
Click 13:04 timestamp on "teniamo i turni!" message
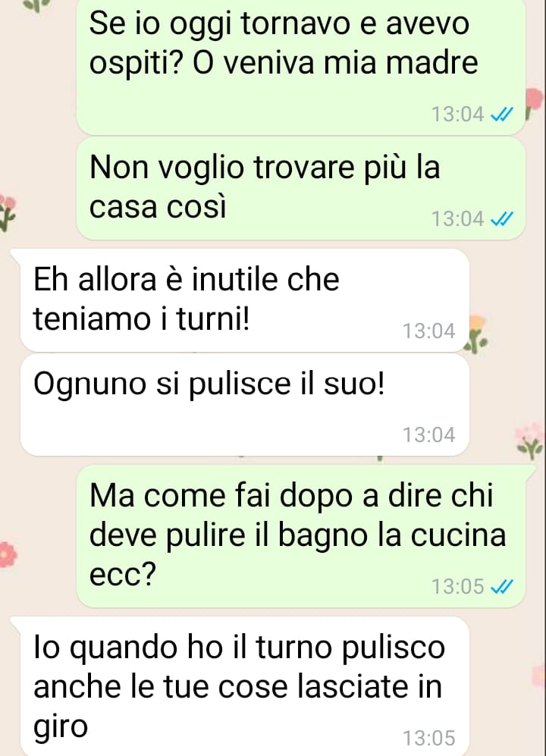point(428,331)
